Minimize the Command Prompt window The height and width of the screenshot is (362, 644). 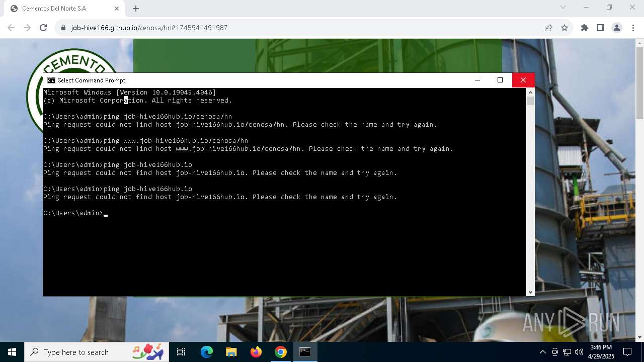pyautogui.click(x=477, y=80)
